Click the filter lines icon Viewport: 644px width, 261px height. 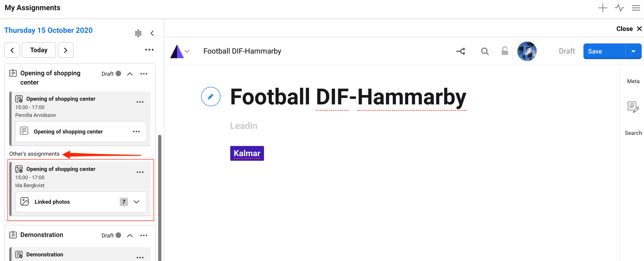138,33
